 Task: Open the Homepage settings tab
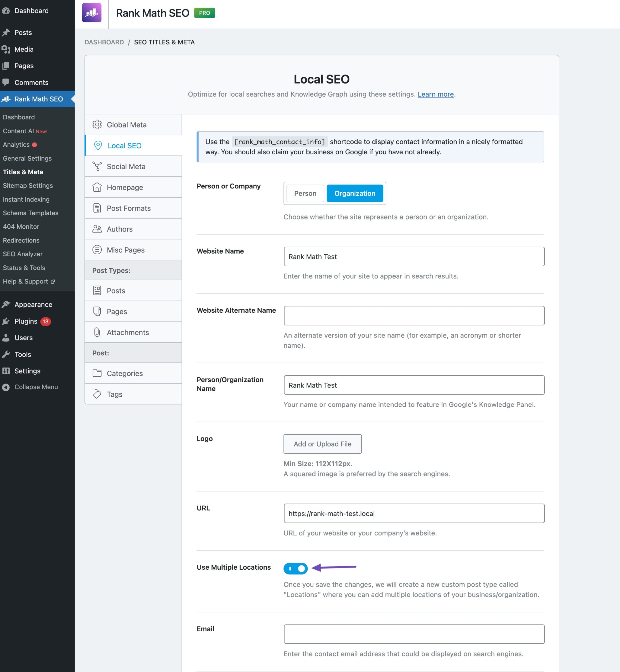[133, 187]
